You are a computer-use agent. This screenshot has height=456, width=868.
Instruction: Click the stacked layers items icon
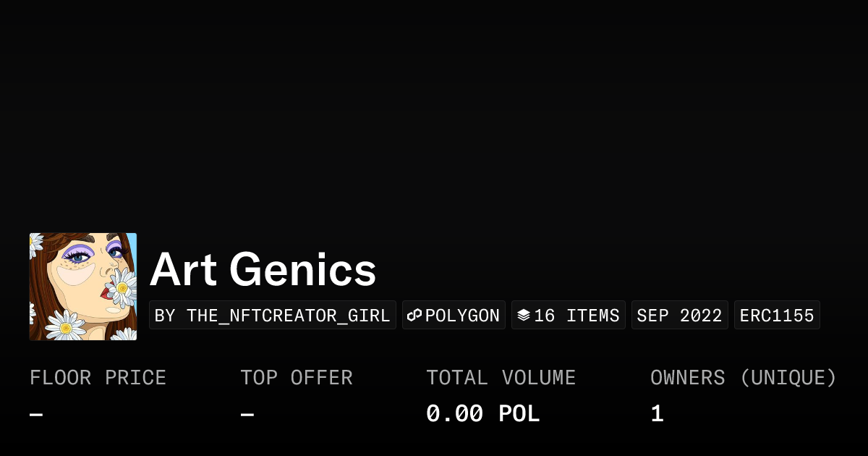(524, 316)
